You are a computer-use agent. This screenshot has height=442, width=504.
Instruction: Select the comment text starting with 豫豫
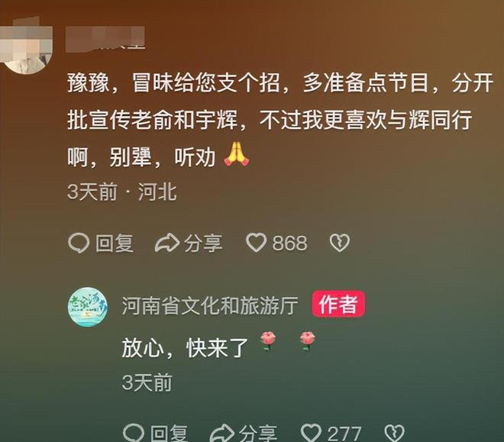tap(280, 121)
